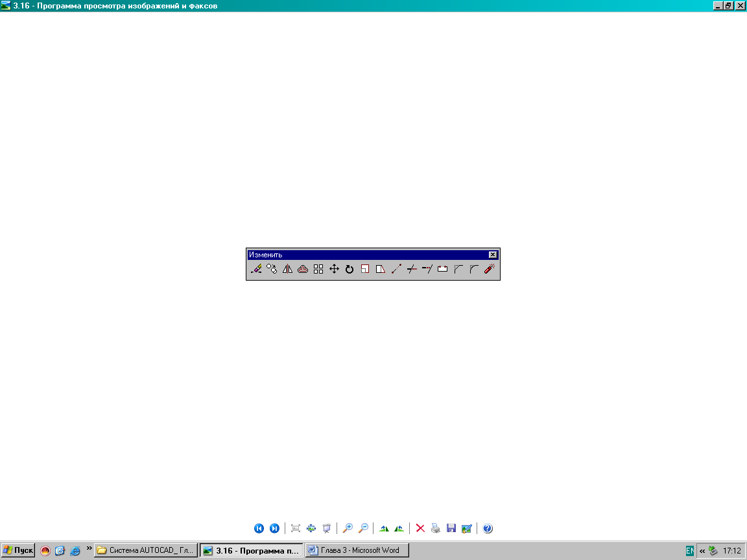Click the EN language indicator
Viewport: 747px width, 560px height.
pos(690,551)
